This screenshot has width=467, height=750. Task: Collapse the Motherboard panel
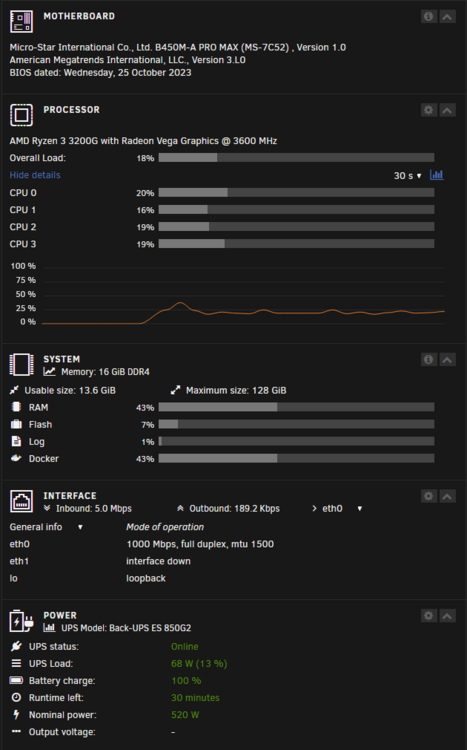(x=447, y=17)
